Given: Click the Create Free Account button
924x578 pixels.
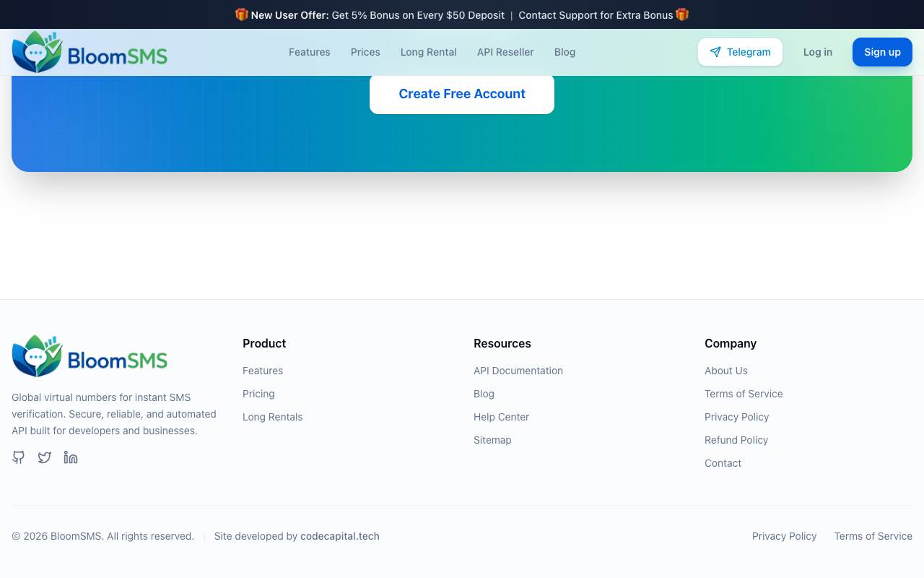Looking at the screenshot, I should 462,94.
